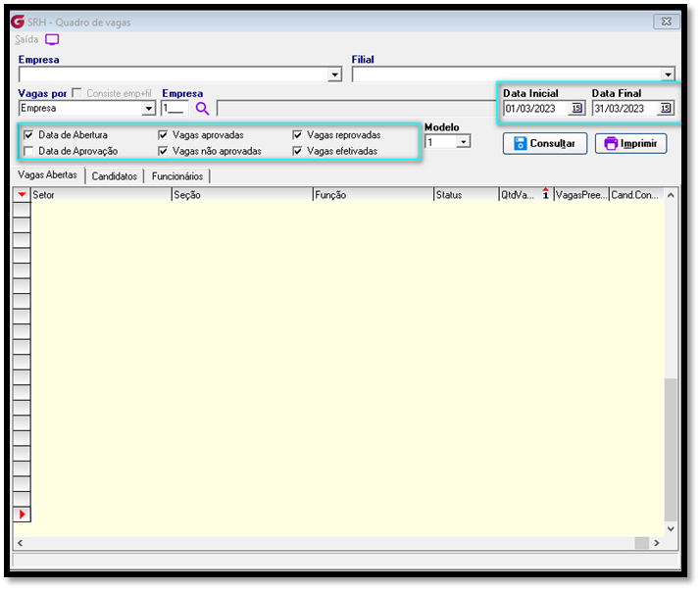Toggle the Vagas efetivadas checkbox
This screenshot has width=700, height=590.
point(297,151)
